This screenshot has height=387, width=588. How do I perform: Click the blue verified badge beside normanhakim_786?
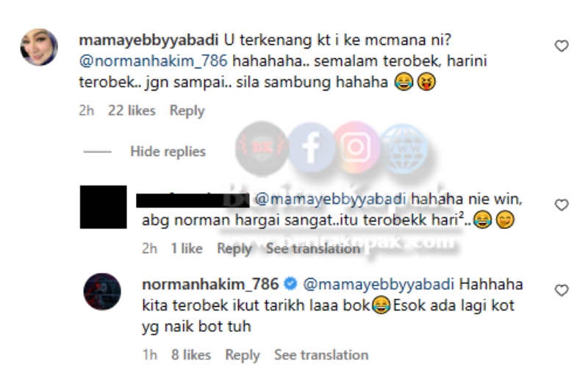(290, 284)
